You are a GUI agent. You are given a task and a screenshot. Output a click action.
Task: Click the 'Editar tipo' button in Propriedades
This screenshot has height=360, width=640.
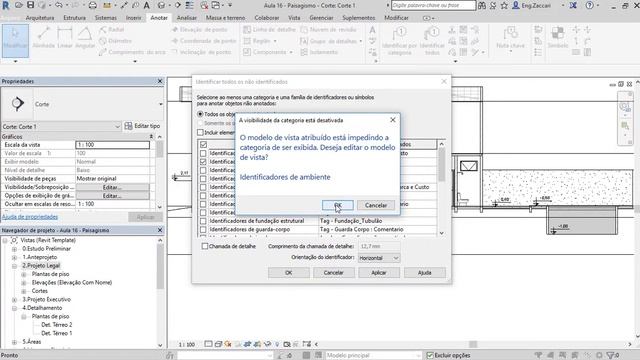pyautogui.click(x=142, y=126)
